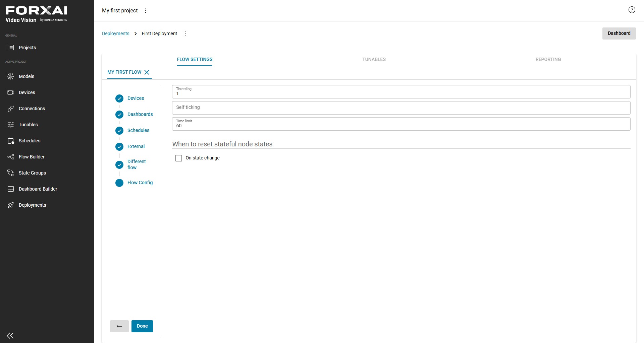Open Schedules in sidebar menu

pyautogui.click(x=47, y=141)
